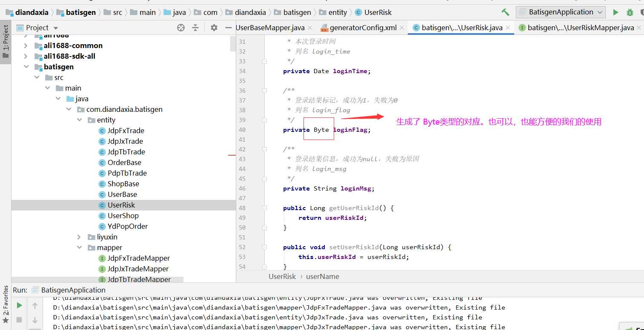Rerun application with Run panel play icon
The width and height of the screenshot is (644, 330).
19,306
